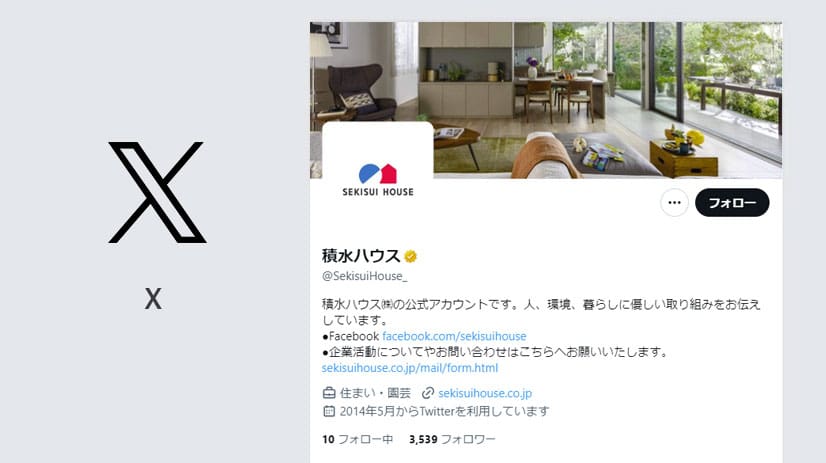View the 10 フォロー中 following list
This screenshot has width=826, height=463.
click(358, 439)
